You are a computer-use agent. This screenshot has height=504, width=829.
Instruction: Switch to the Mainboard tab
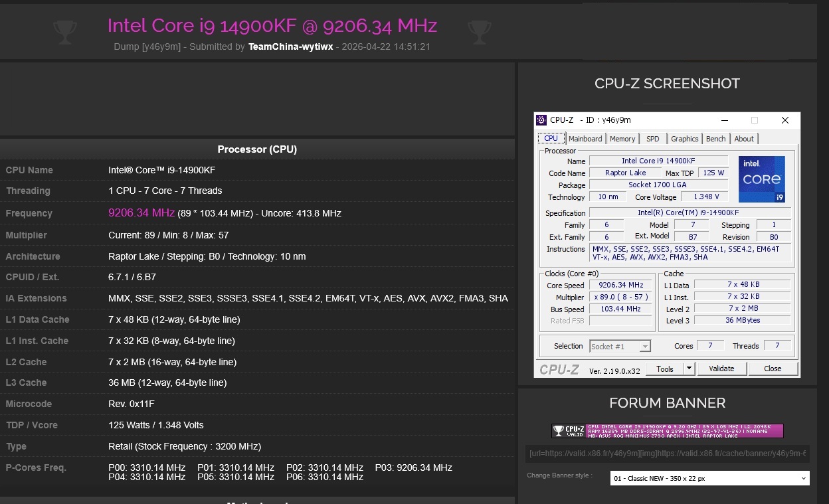[585, 139]
